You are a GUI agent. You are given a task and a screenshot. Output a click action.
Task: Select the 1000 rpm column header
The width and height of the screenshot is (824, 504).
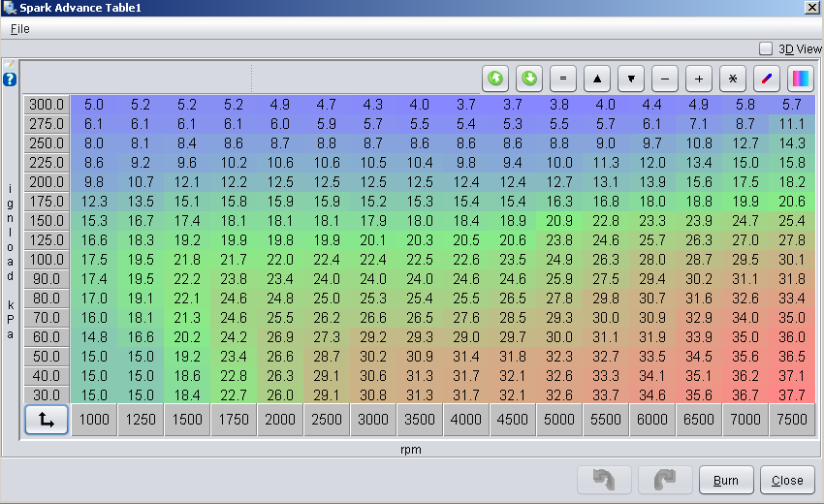tap(94, 421)
